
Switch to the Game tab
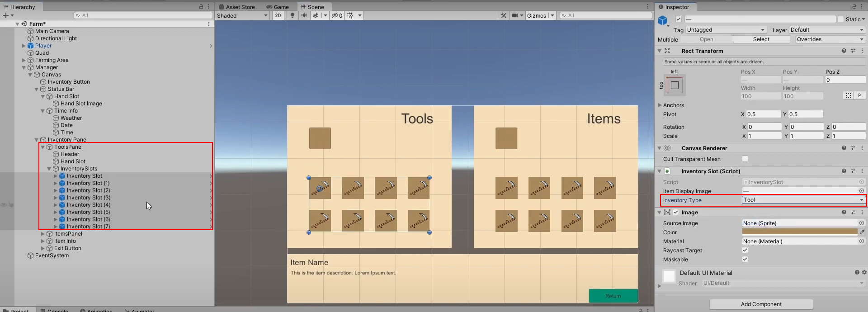point(278,7)
